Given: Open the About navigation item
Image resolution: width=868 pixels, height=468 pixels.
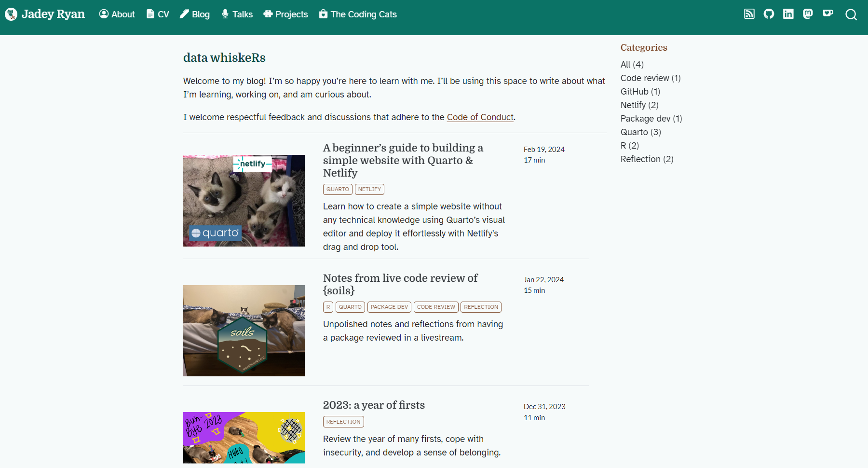Looking at the screenshot, I should tap(117, 14).
